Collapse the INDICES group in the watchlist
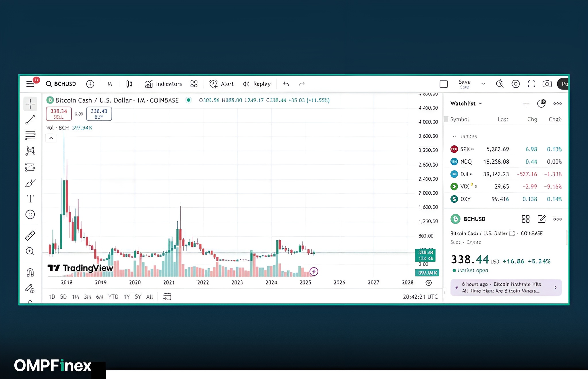Viewport: 588px width, 379px height. pyautogui.click(x=454, y=136)
